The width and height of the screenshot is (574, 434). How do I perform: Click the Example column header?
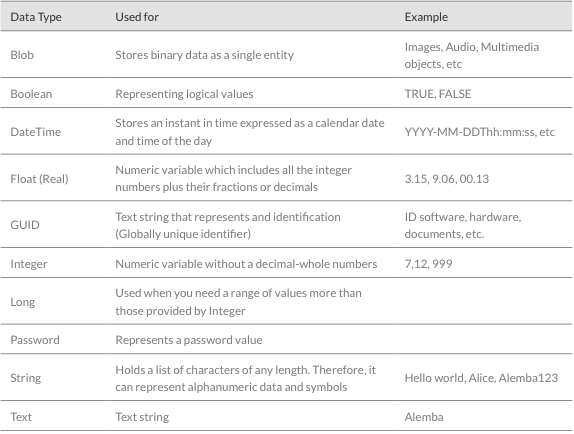(426, 17)
